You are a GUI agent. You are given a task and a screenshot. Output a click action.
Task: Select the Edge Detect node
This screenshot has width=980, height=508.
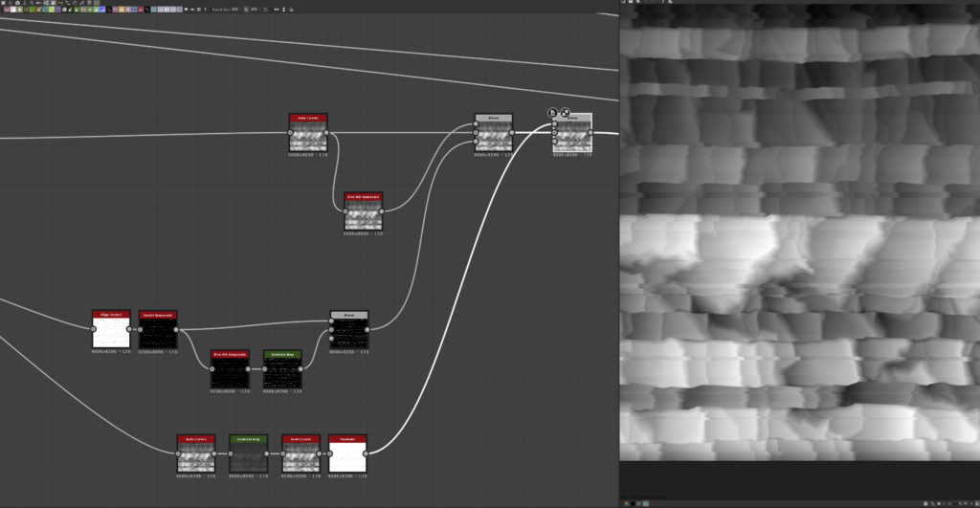click(x=111, y=329)
